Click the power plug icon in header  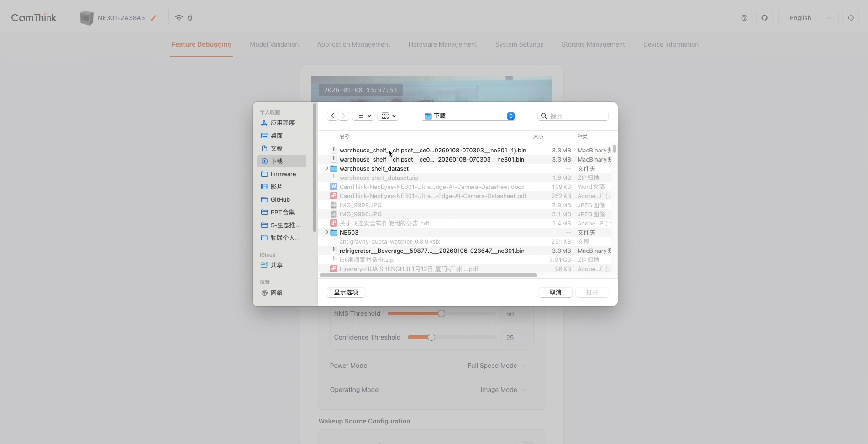point(190,18)
